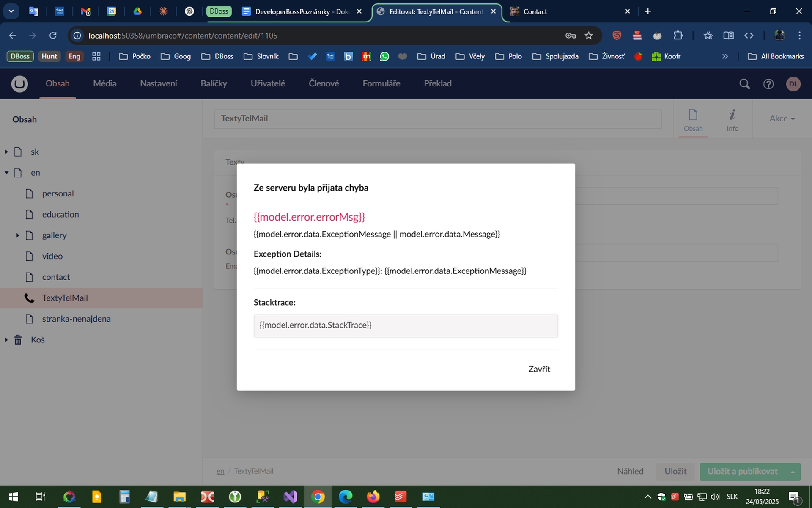Expand the gallery tree node

coord(18,235)
